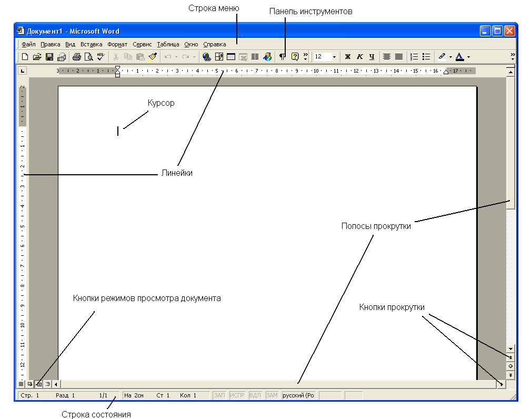Viewport: 532px width, 419px height.
Task: Open an existing file with the folder icon
Action: pos(37,57)
